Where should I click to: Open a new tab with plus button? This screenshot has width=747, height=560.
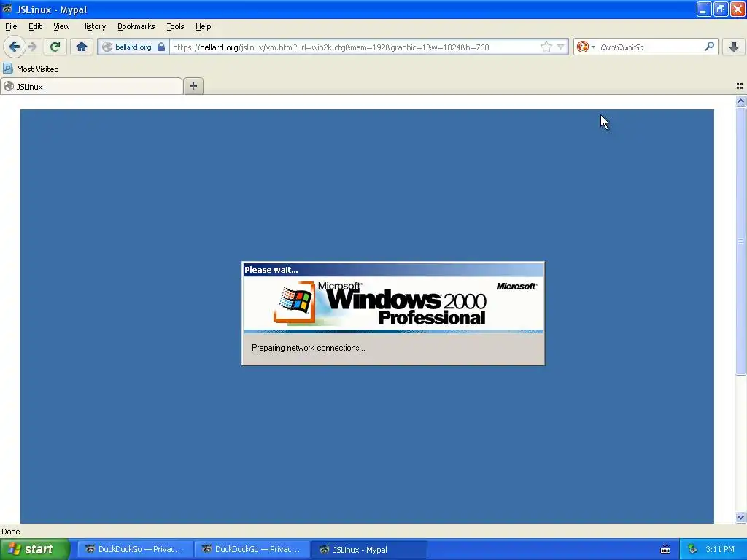(x=193, y=86)
